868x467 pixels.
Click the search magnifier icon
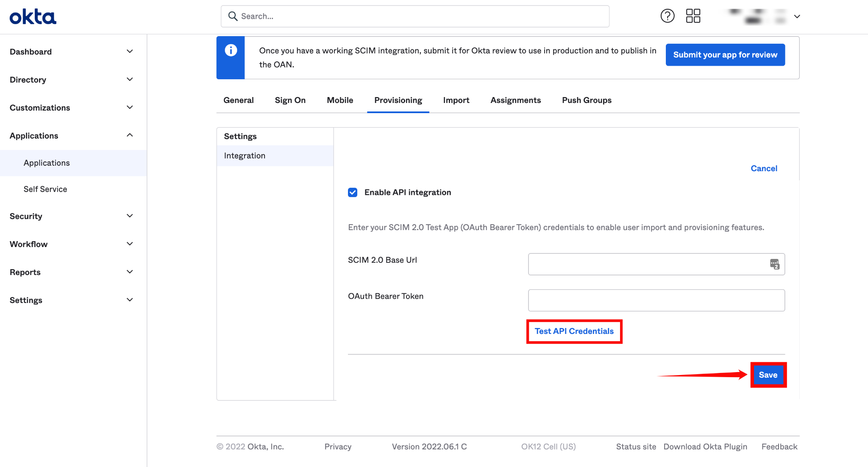[x=233, y=16]
